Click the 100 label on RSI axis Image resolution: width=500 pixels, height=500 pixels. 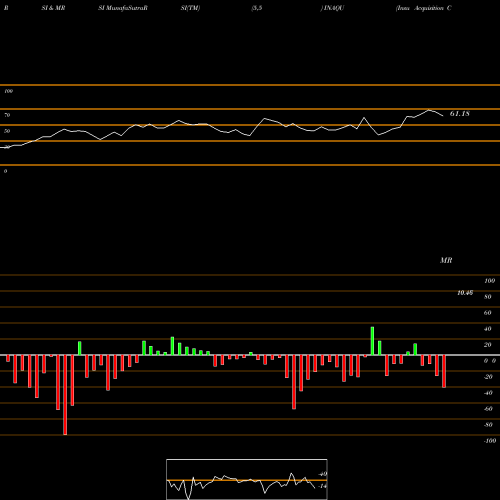[8, 91]
